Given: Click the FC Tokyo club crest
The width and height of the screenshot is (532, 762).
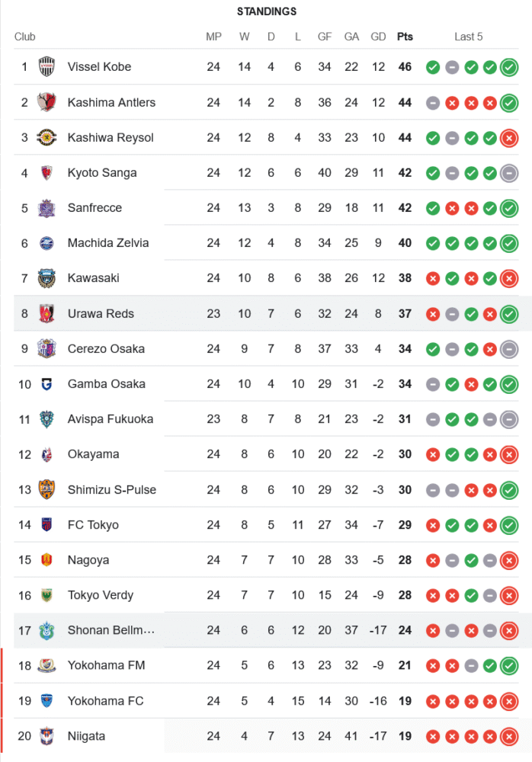Looking at the screenshot, I should (46, 525).
